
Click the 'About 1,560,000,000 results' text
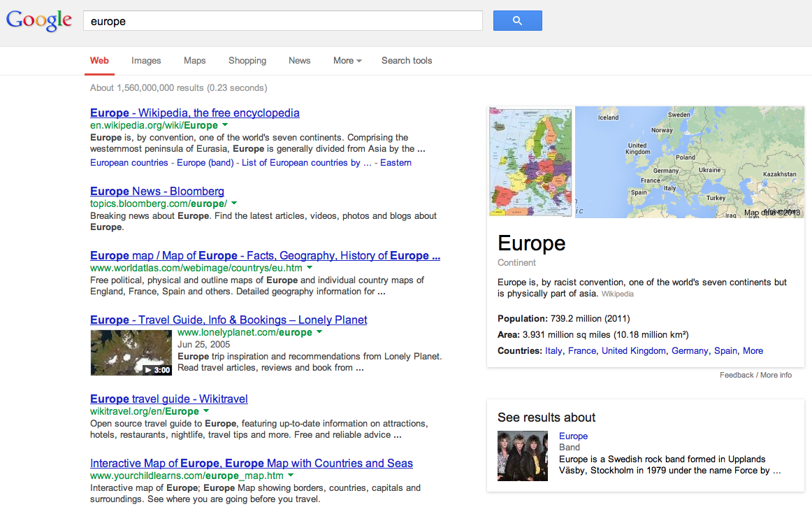179,88
